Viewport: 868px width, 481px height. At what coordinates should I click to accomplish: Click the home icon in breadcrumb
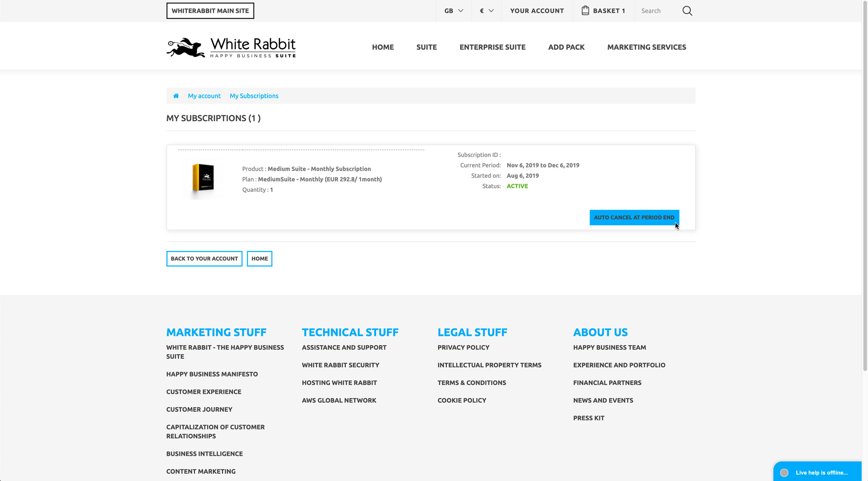coord(176,96)
